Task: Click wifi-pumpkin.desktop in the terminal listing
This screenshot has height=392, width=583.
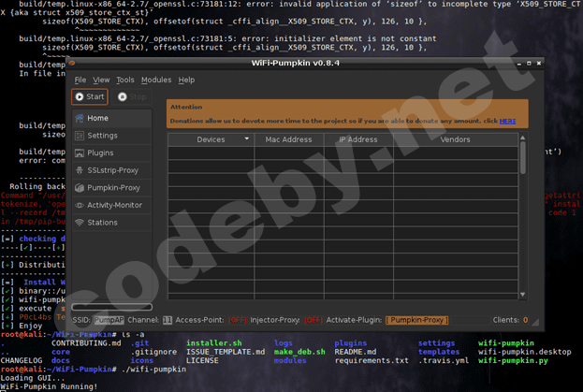Action: (x=525, y=353)
